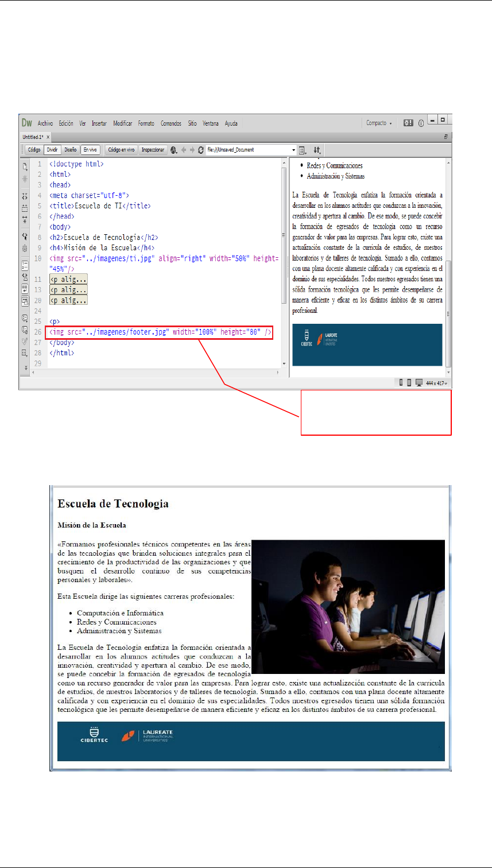The height and width of the screenshot is (868, 492).
Task: Open the address field dropdown arrow
Action: 293,150
